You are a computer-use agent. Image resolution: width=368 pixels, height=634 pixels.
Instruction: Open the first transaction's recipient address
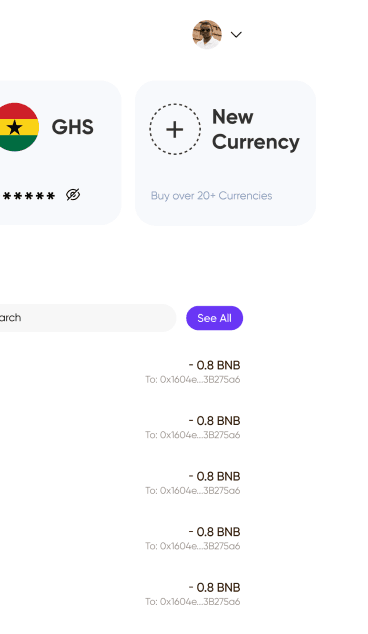(x=193, y=380)
